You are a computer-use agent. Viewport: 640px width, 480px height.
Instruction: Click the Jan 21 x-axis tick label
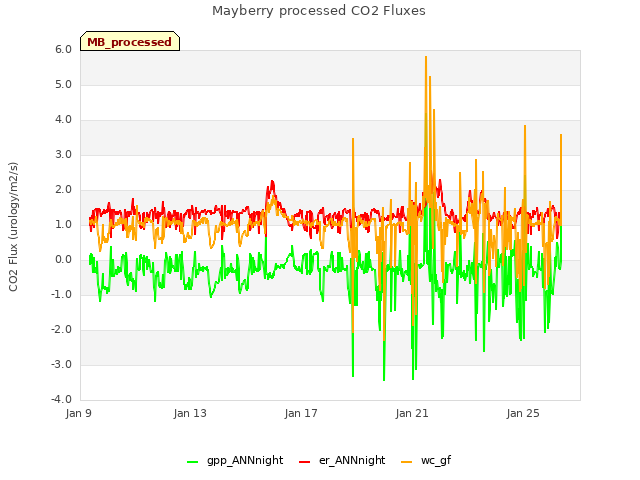(412, 413)
